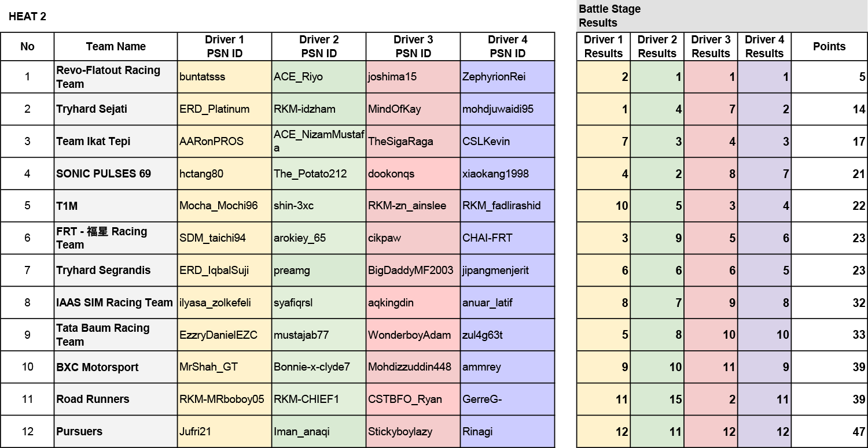Select the Battle Stage Results header cell
The image size is (868, 448).
(722, 16)
